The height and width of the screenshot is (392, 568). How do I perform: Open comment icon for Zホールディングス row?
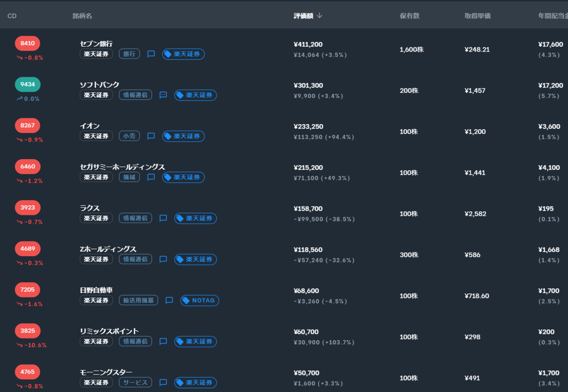(x=163, y=259)
